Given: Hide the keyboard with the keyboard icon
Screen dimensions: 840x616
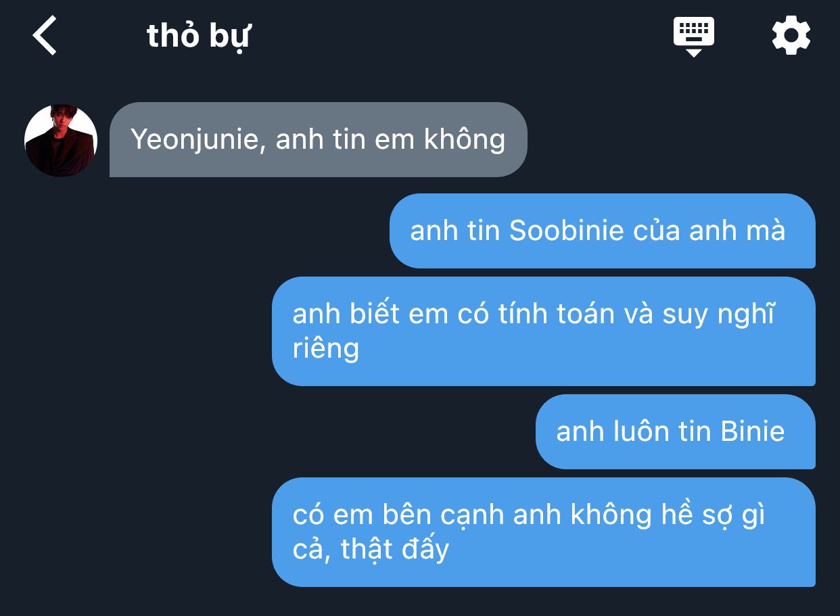Looking at the screenshot, I should tap(693, 37).
